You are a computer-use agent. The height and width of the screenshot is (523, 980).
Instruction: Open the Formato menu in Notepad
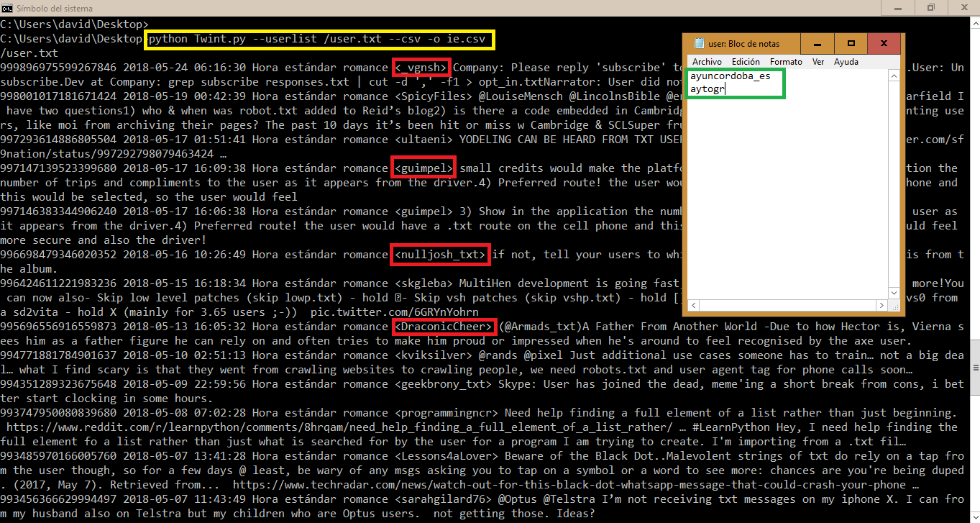[786, 62]
